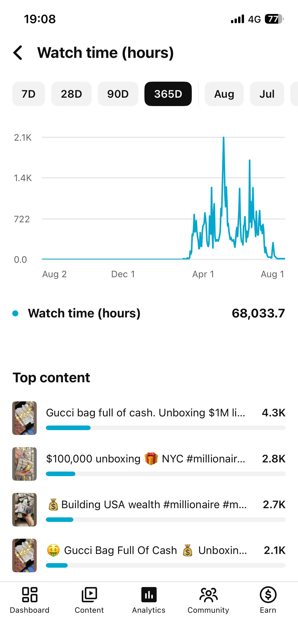Click the Building USA wealth progress bar

[166, 519]
